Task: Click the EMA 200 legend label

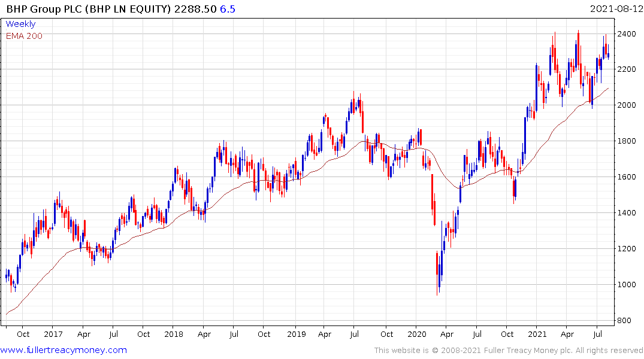Action: coord(24,36)
